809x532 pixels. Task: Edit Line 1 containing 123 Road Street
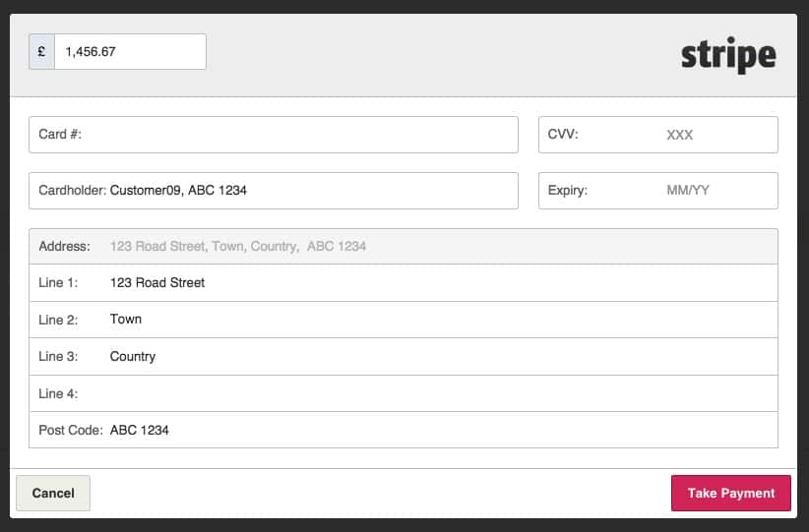(433, 283)
